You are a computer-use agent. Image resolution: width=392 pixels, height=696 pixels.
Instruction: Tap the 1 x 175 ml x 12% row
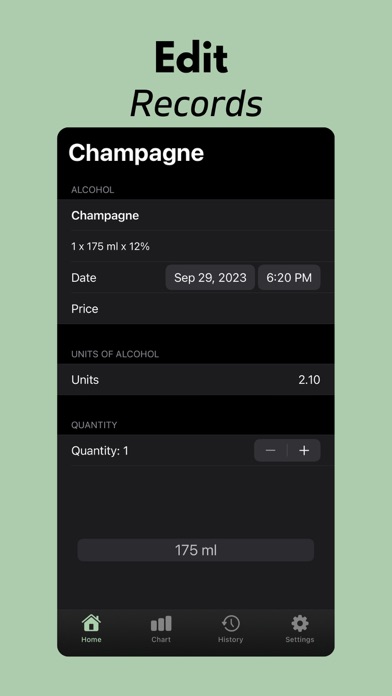click(196, 246)
